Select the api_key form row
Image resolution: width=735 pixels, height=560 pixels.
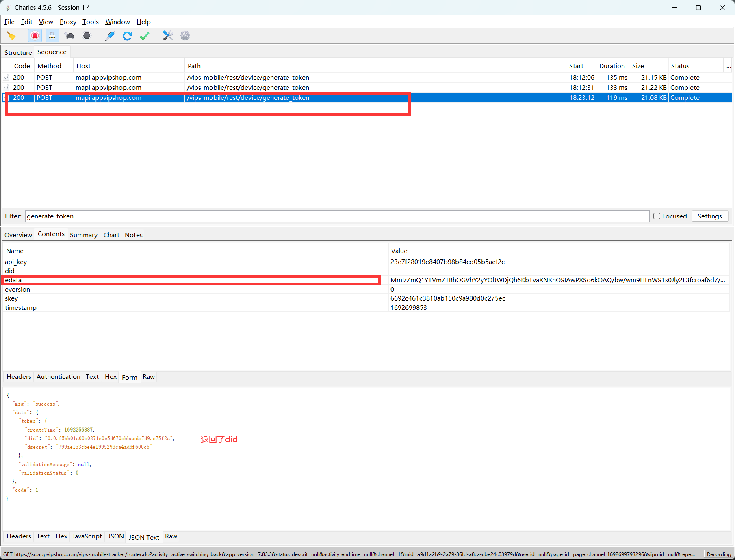tap(366, 262)
